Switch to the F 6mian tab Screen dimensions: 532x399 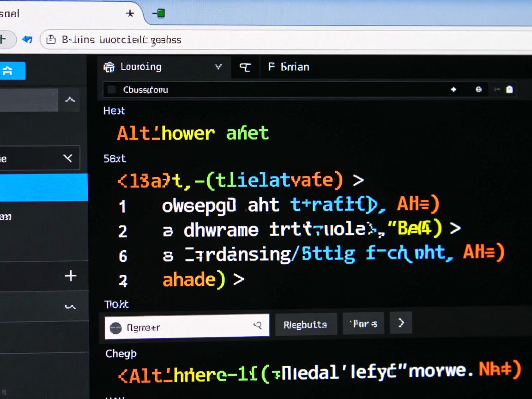pyautogui.click(x=289, y=67)
